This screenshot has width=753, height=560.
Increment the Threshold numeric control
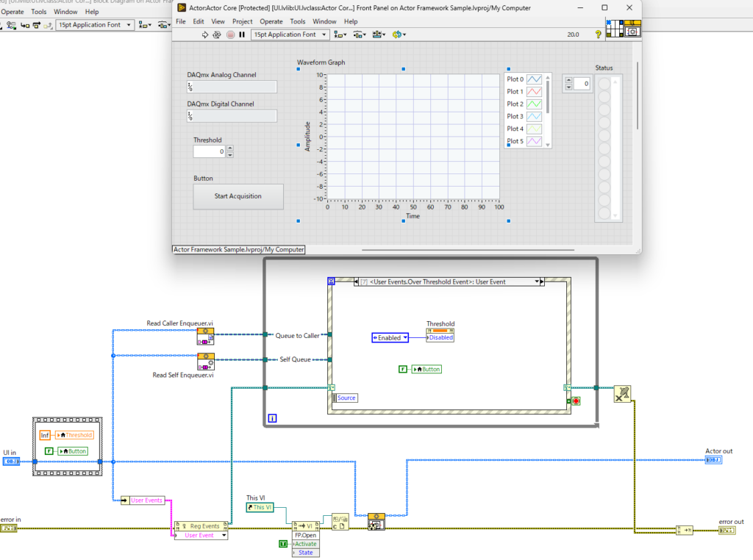pos(230,148)
